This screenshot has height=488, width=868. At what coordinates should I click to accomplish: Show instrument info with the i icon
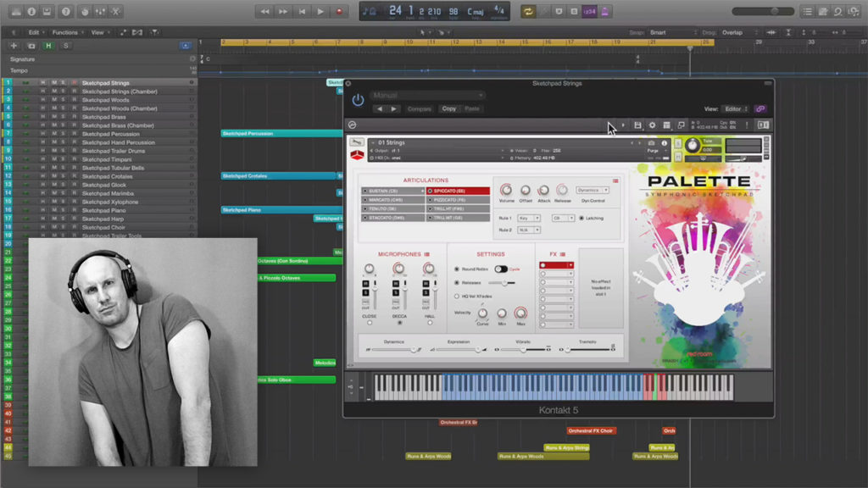click(665, 143)
